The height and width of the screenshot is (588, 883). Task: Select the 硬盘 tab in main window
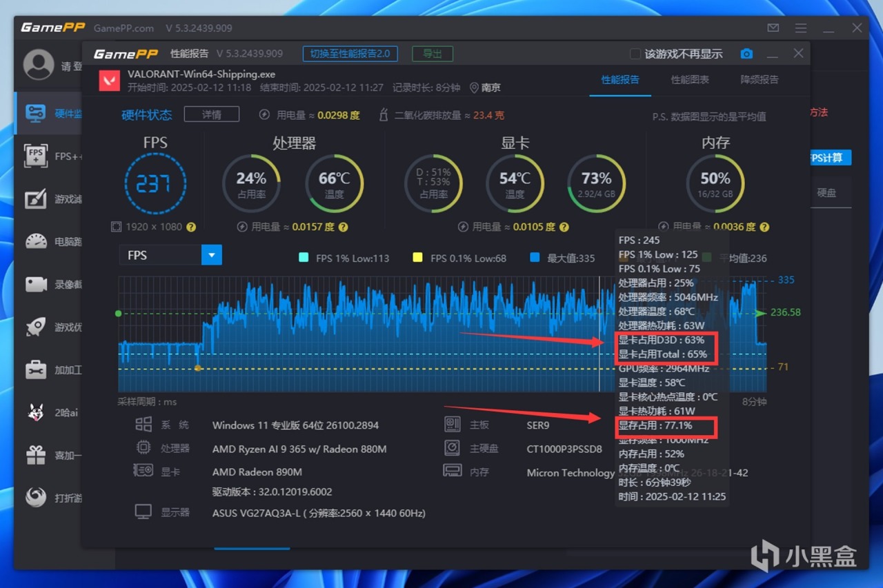pos(826,192)
